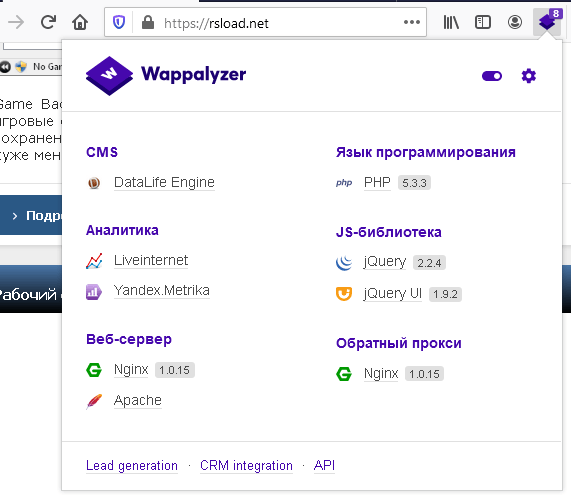Click the Yandex.Metrika icon
This screenshot has width=571, height=498.
pyautogui.click(x=94, y=292)
